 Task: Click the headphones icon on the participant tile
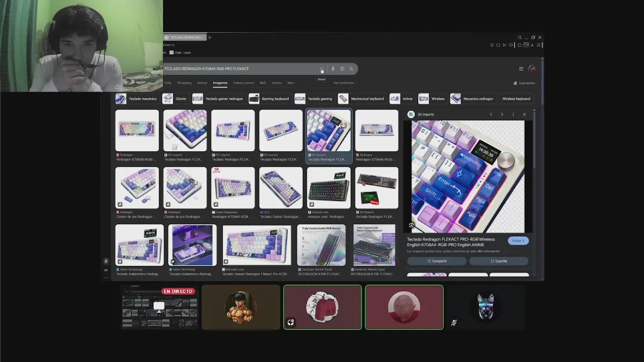291,323
